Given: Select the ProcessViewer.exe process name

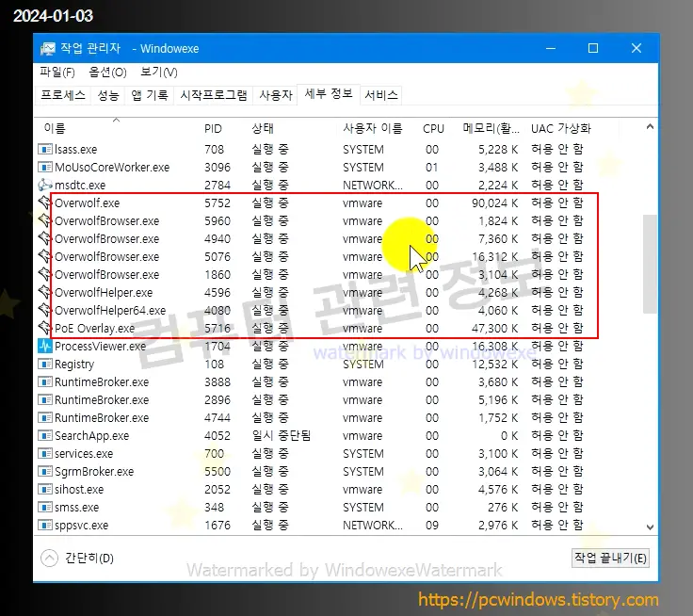Looking at the screenshot, I should coord(100,347).
